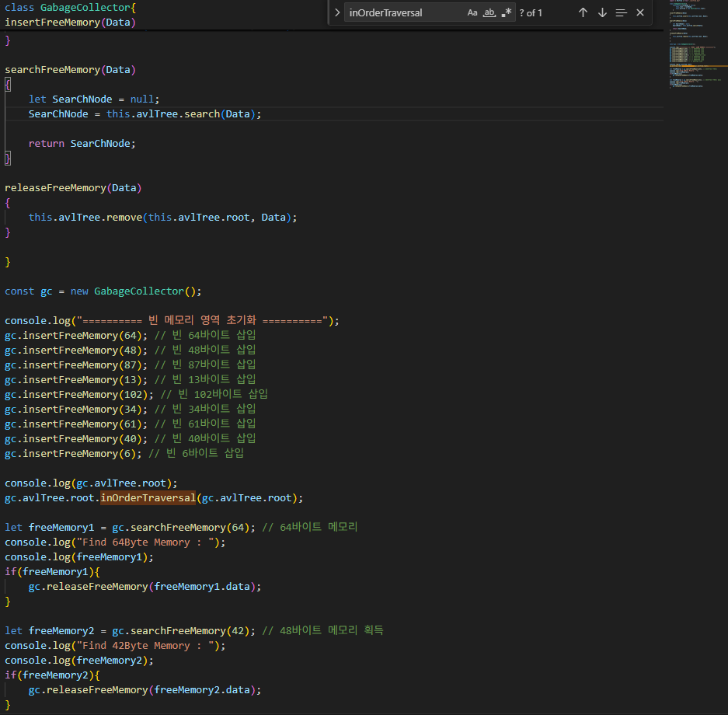The image size is (728, 715).
Task: Click 'this.avlTree.search(Data);' assignment line
Action: click(x=145, y=114)
